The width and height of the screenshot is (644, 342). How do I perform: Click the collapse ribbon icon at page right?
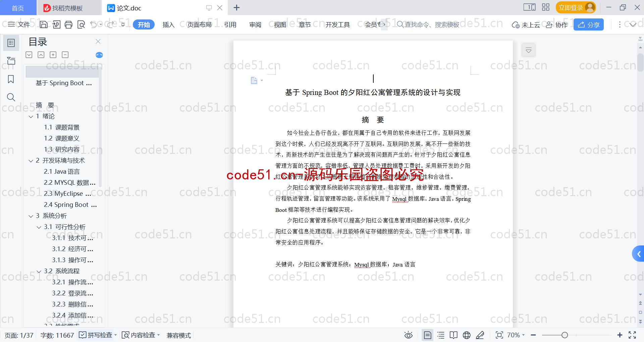tap(529, 50)
